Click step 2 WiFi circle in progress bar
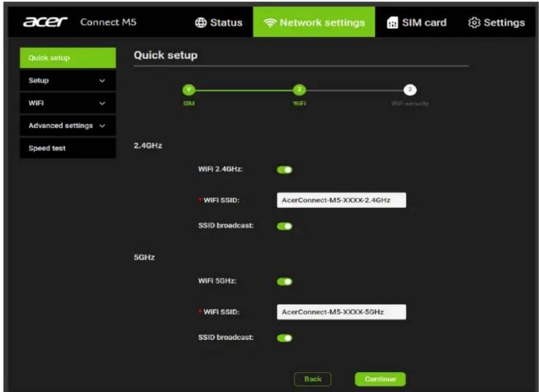 point(299,90)
